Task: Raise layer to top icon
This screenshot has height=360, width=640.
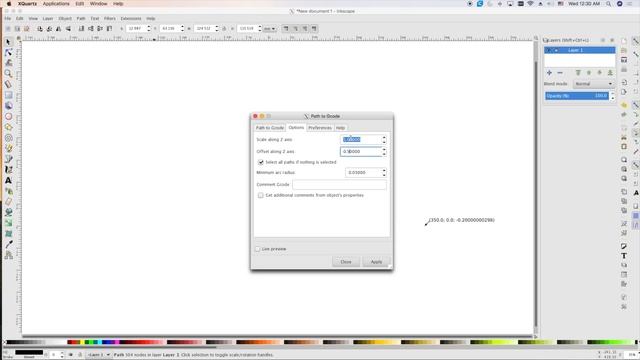Action: pos(578,73)
